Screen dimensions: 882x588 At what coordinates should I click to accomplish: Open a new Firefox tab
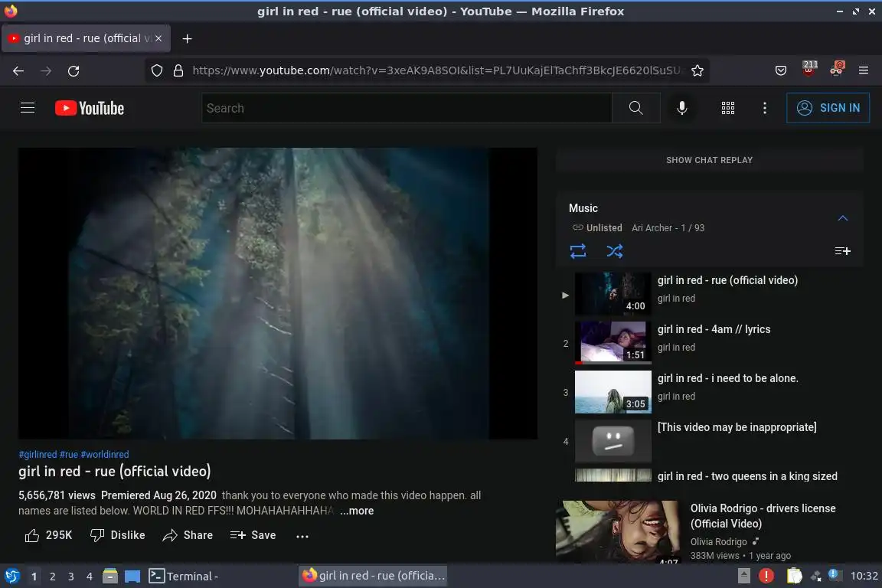pyautogui.click(x=188, y=38)
